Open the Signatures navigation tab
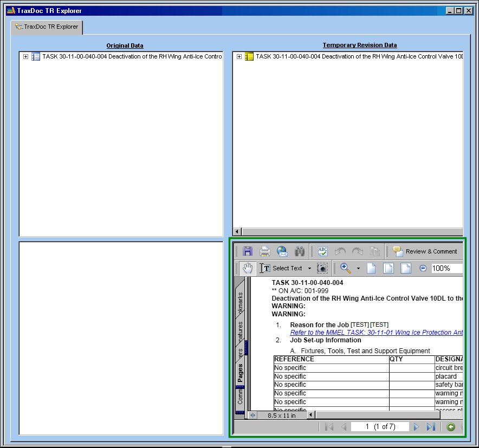This screenshot has height=448, width=479. tap(240, 330)
